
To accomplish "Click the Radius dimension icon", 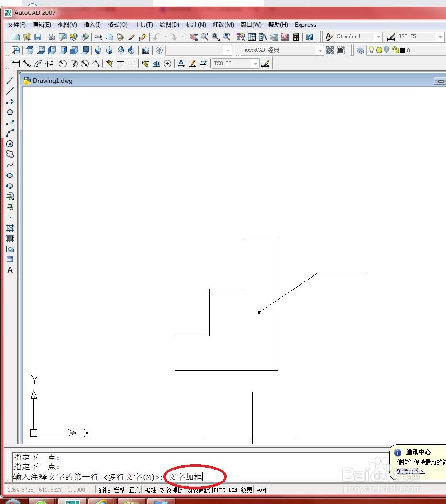I will click(x=63, y=64).
